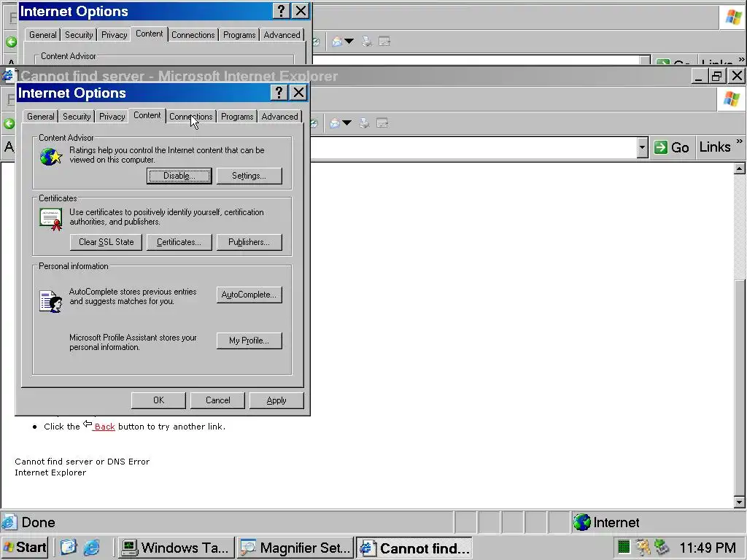
Task: Click the Show Desktop quick launch icon
Action: tap(68, 548)
